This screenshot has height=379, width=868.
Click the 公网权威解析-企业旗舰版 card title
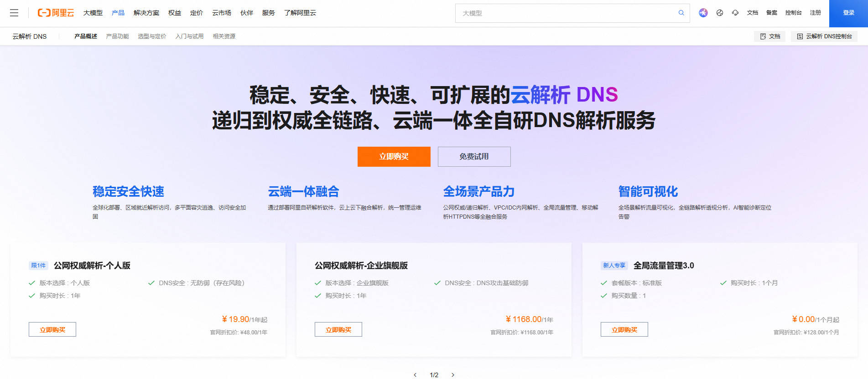coord(361,266)
